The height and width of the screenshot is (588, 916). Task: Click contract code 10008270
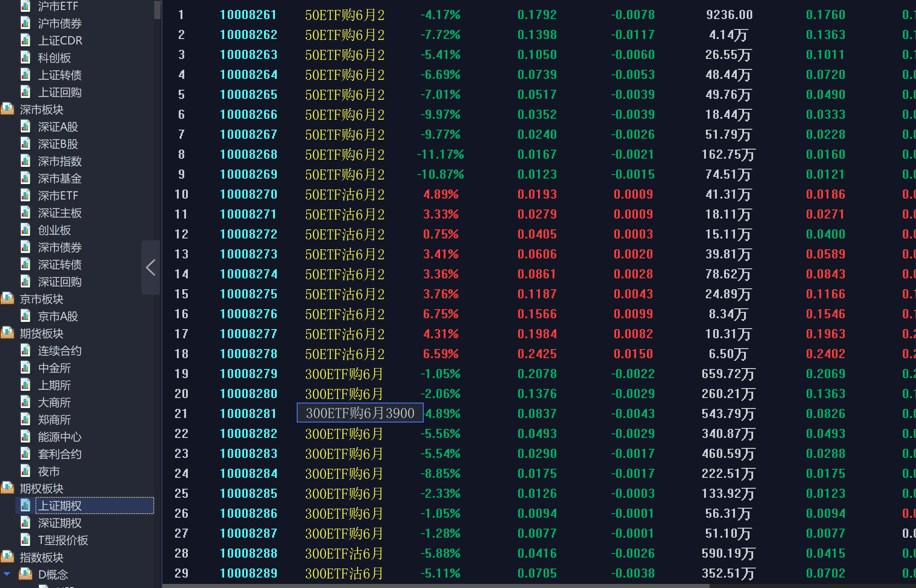pyautogui.click(x=248, y=194)
